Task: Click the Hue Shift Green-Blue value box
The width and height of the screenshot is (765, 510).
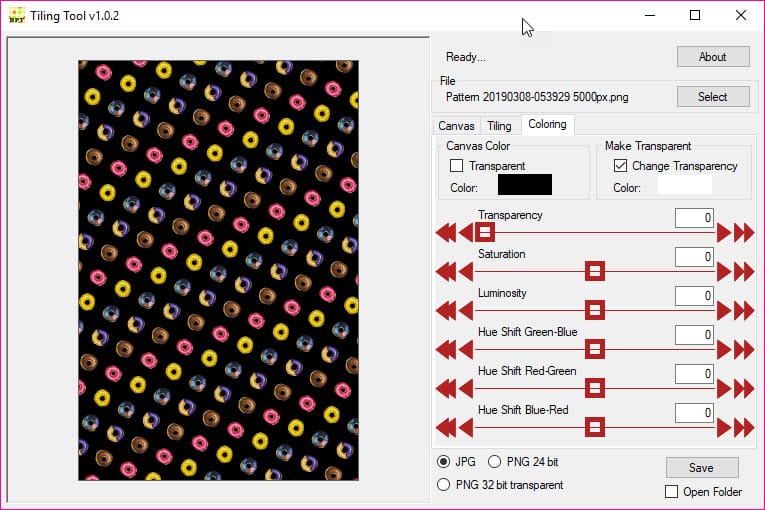Action: (x=695, y=335)
